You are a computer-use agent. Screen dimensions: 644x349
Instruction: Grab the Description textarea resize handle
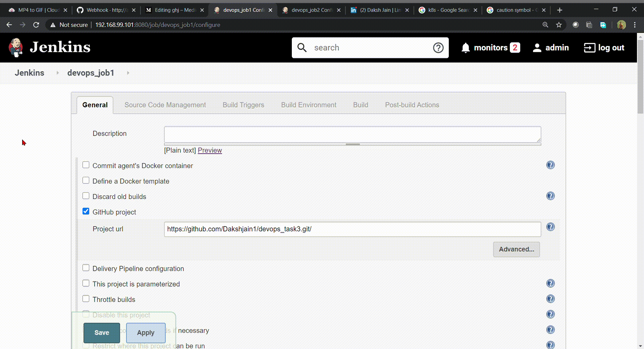point(538,140)
